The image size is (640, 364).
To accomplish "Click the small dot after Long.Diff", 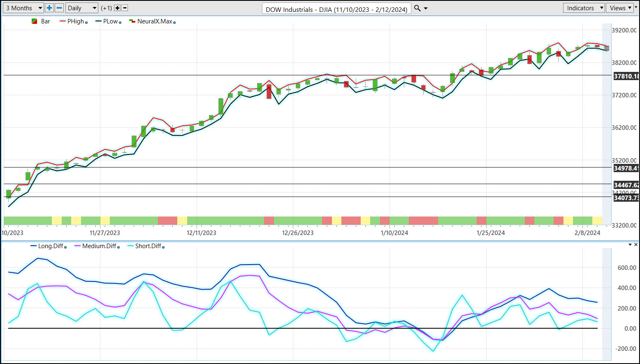I will 65,247.
